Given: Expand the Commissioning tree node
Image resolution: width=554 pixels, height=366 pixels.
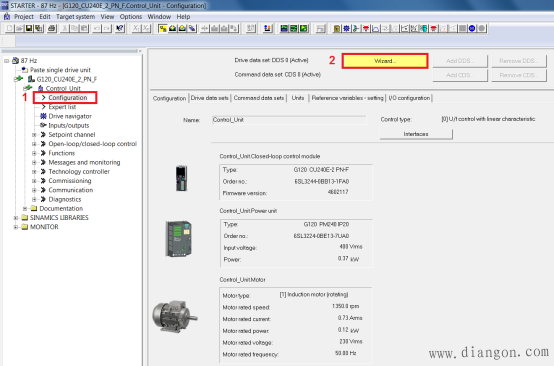Looking at the screenshot, I should (34, 181).
